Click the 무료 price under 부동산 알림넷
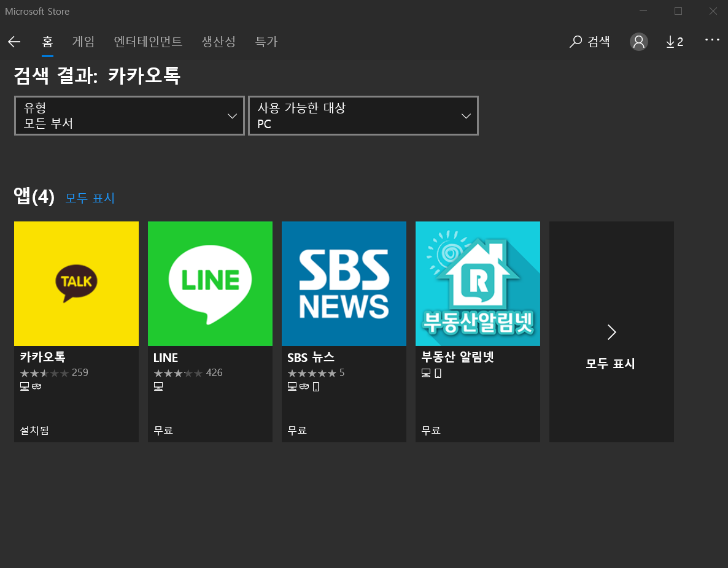Screen dimensions: 728x568 [431, 431]
